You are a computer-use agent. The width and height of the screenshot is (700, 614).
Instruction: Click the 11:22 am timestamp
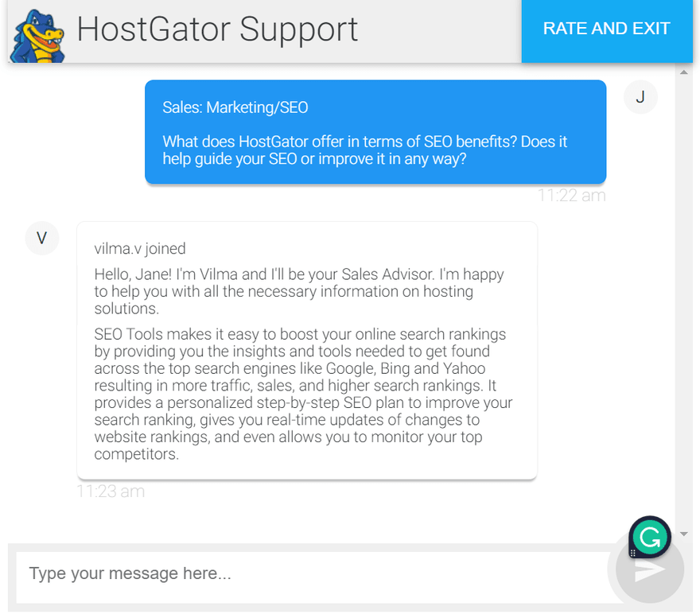click(572, 195)
